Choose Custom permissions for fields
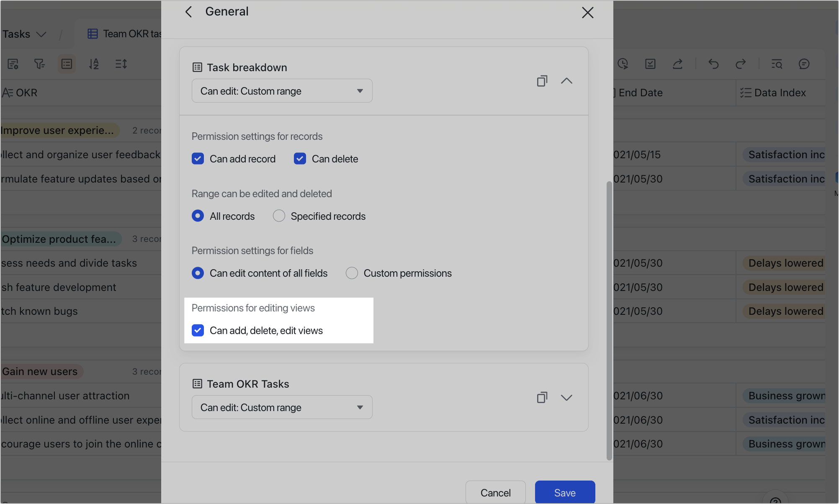Image resolution: width=839 pixels, height=504 pixels. pos(352,273)
